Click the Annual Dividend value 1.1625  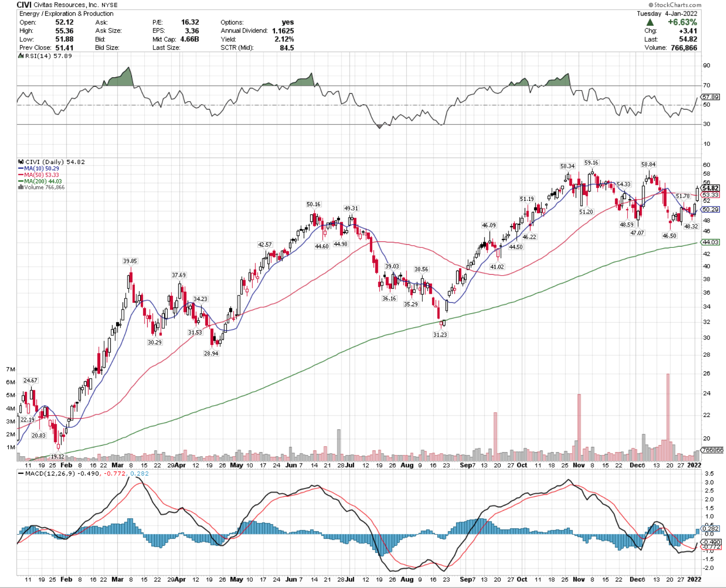tap(283, 31)
